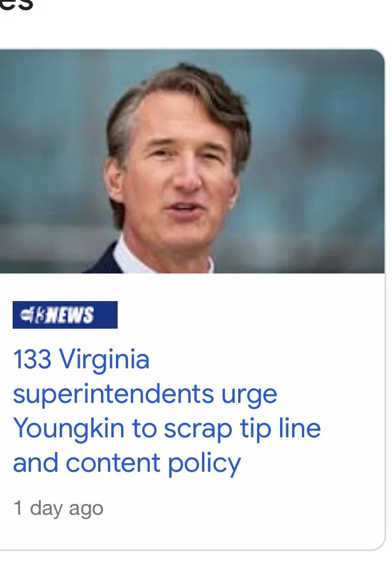Click the "133 Virginia" headline line
The image size is (392, 570).
point(81,359)
